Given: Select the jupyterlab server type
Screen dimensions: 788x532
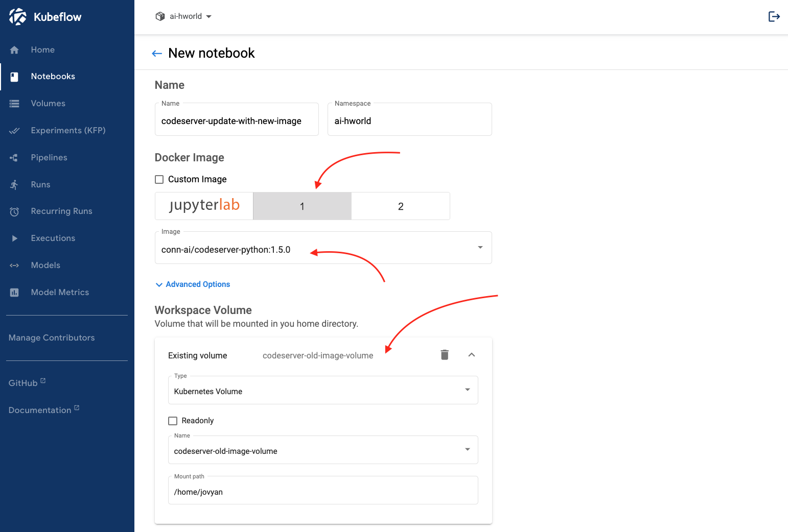Looking at the screenshot, I should 204,206.
